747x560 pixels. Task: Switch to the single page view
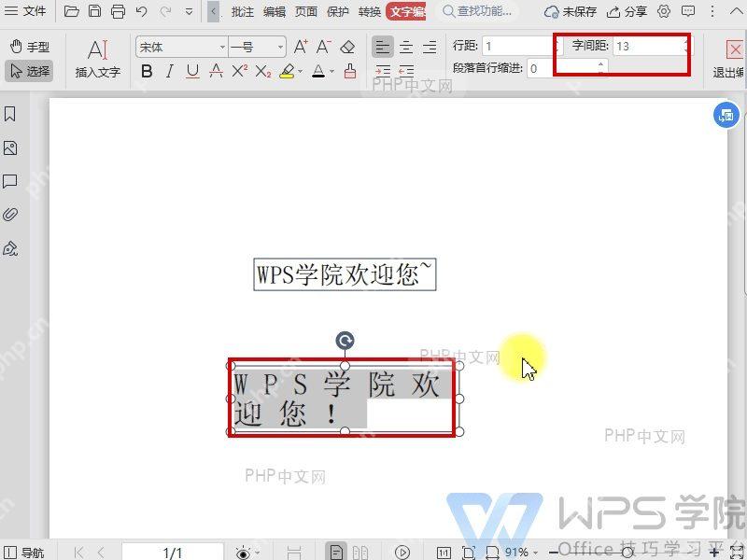point(336,552)
